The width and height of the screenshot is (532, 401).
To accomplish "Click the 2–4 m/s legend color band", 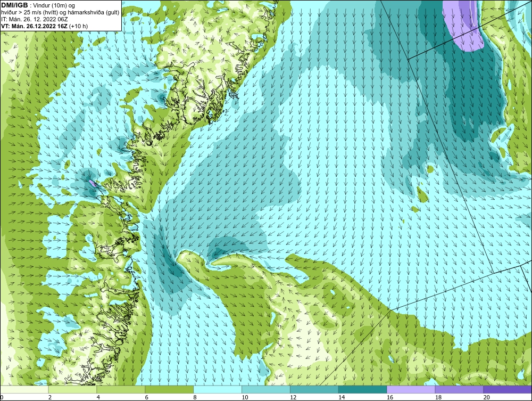I will coord(72,389).
